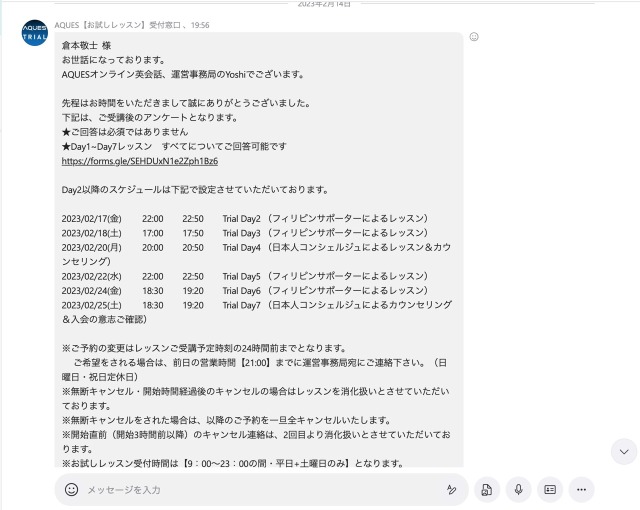This screenshot has height=510, width=640.
Task: Click the message input field
Action: click(x=261, y=489)
